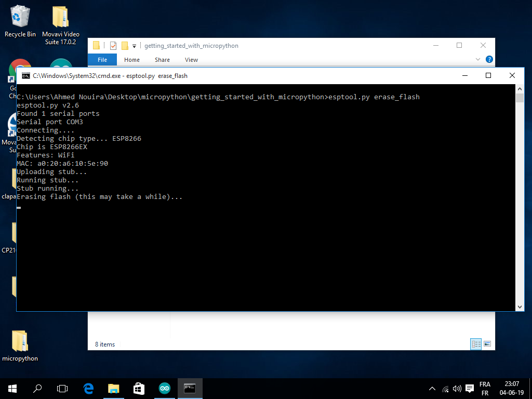Image resolution: width=532 pixels, height=399 pixels.
Task: Select Command Prompt taskbar button
Action: click(x=190, y=389)
